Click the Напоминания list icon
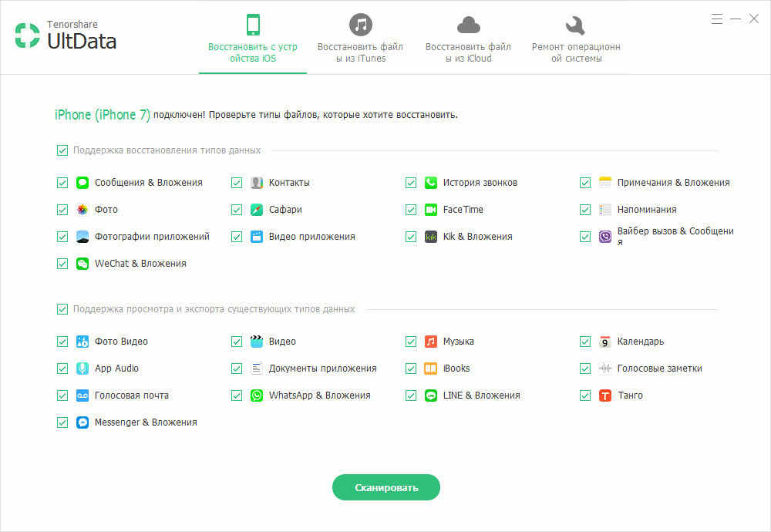 pos(604,210)
